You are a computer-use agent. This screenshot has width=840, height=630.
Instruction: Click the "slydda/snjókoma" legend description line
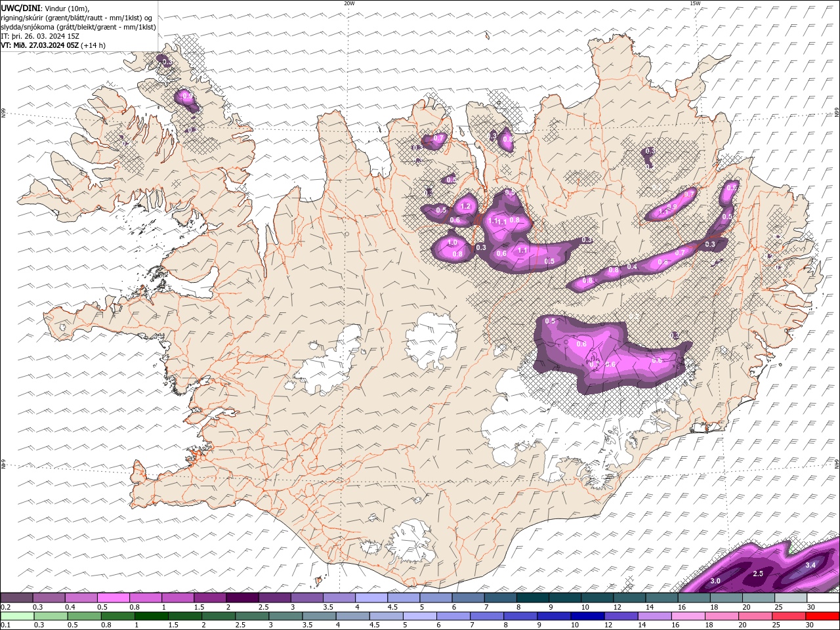pos(79,27)
